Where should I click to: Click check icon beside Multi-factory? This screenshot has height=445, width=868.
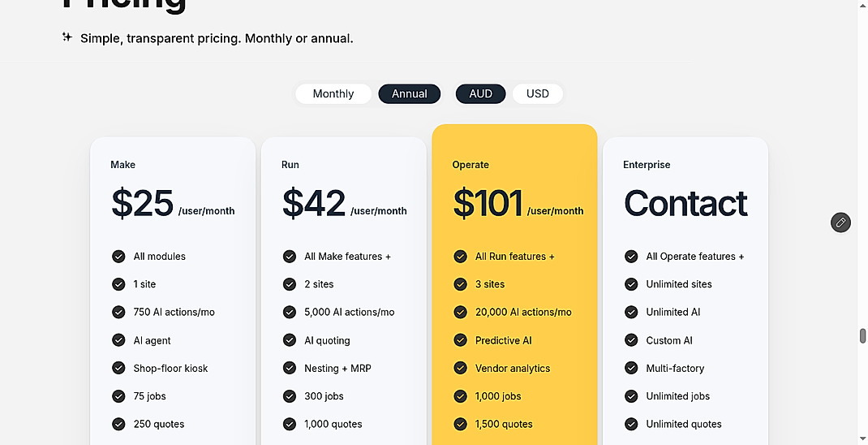(x=632, y=368)
